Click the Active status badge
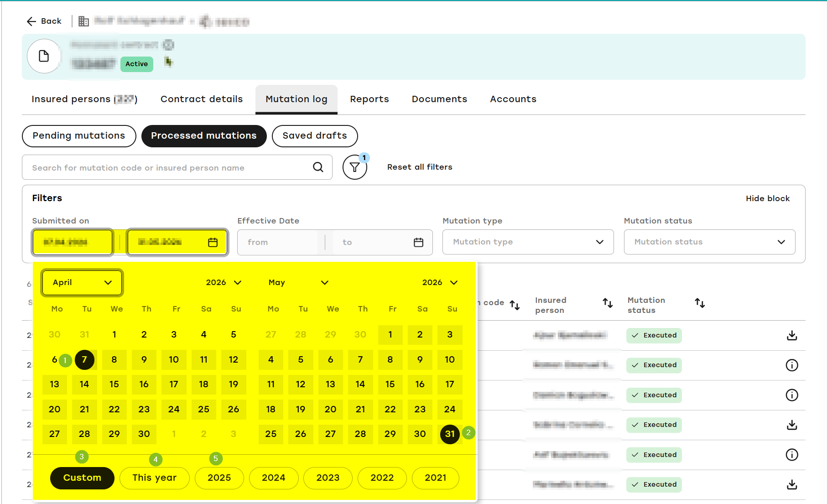The image size is (827, 504). [137, 64]
